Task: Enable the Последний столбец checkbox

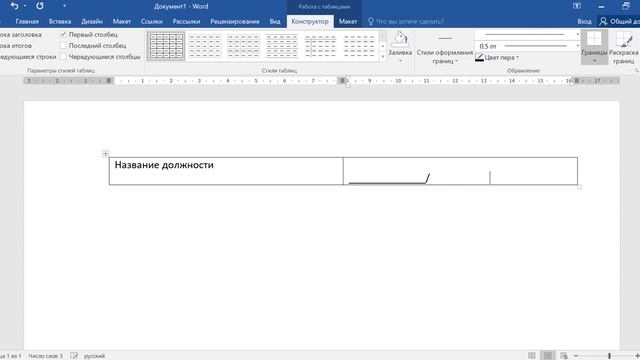Action: pos(63,46)
